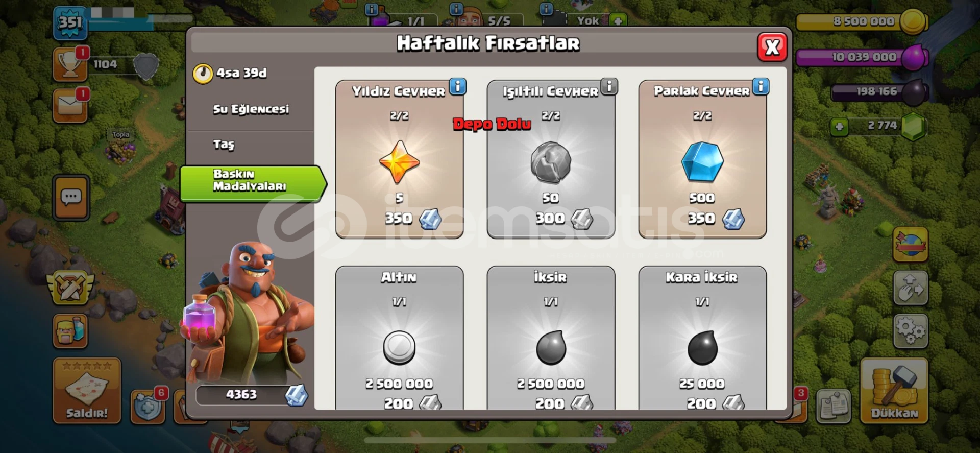Open the trophy league icon
This screenshot has height=453, width=980.
point(70,65)
